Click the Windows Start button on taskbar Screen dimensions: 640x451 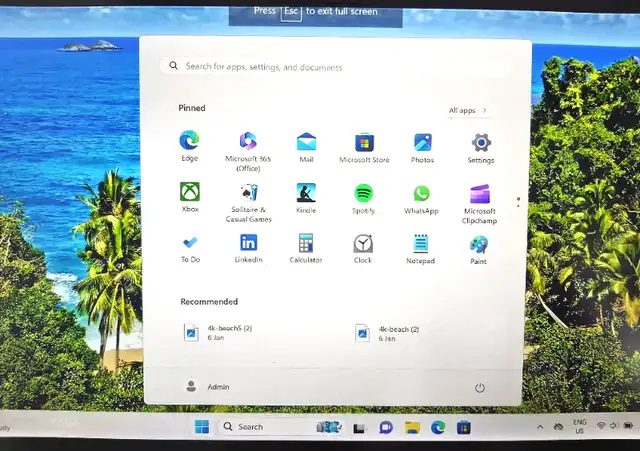(202, 427)
